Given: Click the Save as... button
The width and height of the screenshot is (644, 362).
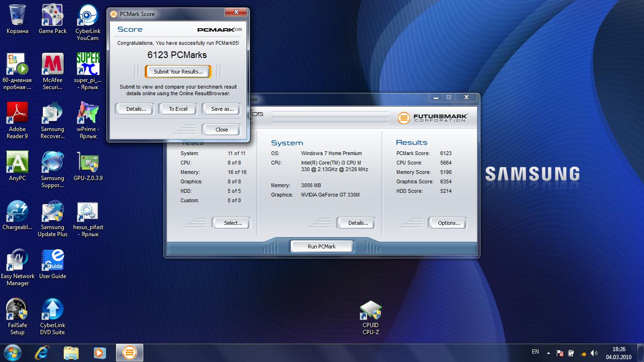Looking at the screenshot, I should tap(222, 109).
